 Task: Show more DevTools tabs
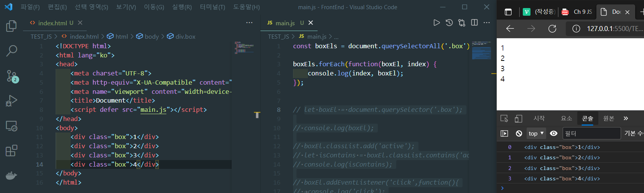(x=626, y=118)
